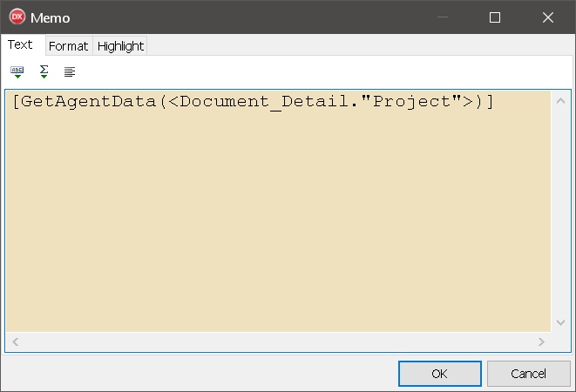576x392 pixels.
Task: Confirm the memo with OK
Action: point(439,374)
